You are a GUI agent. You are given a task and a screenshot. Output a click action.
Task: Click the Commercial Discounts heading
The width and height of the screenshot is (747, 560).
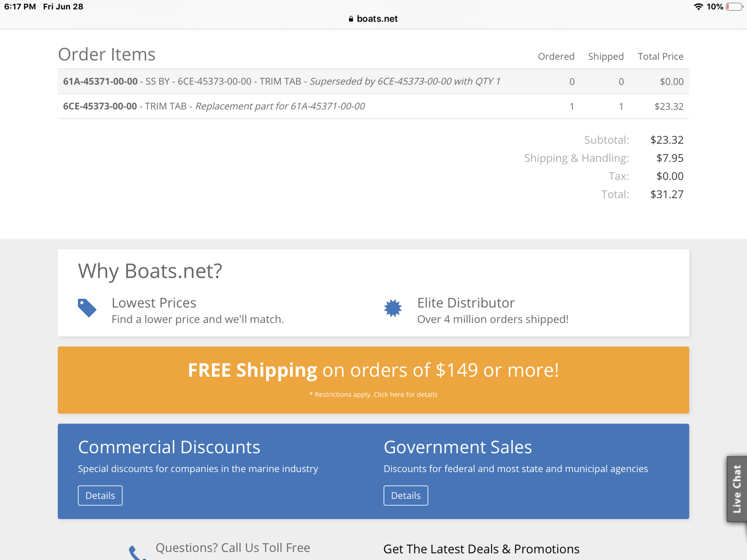169,447
